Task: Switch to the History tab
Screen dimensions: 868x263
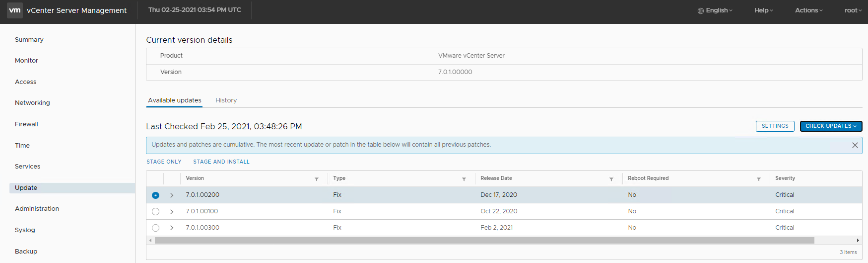Action: point(226,100)
